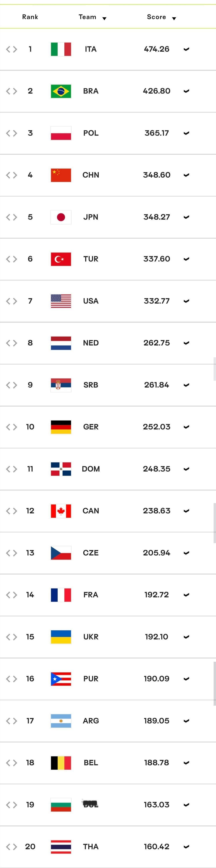Viewport: 216px width, 868px height.
Task: Select the CHN team name
Action: (x=91, y=175)
